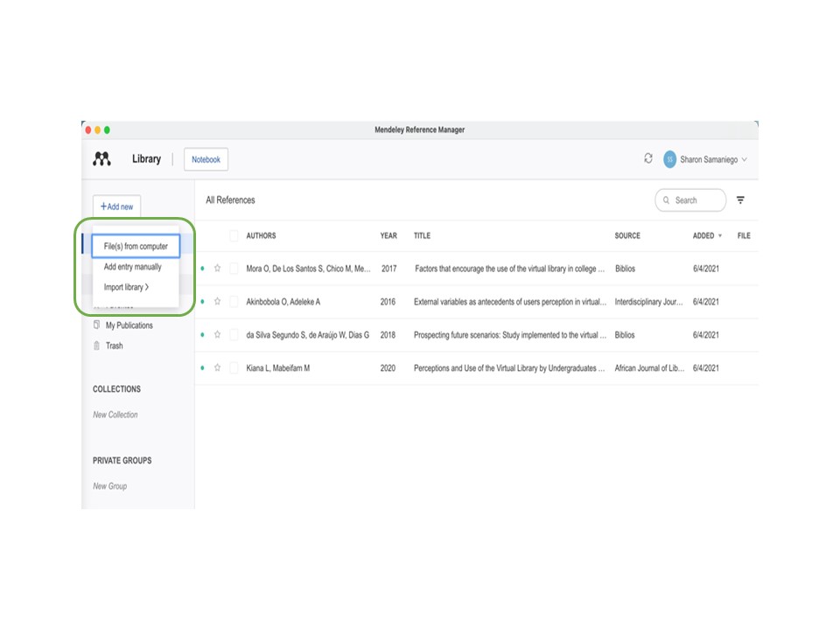Click the FILE column header
The image size is (840, 630).
point(744,235)
